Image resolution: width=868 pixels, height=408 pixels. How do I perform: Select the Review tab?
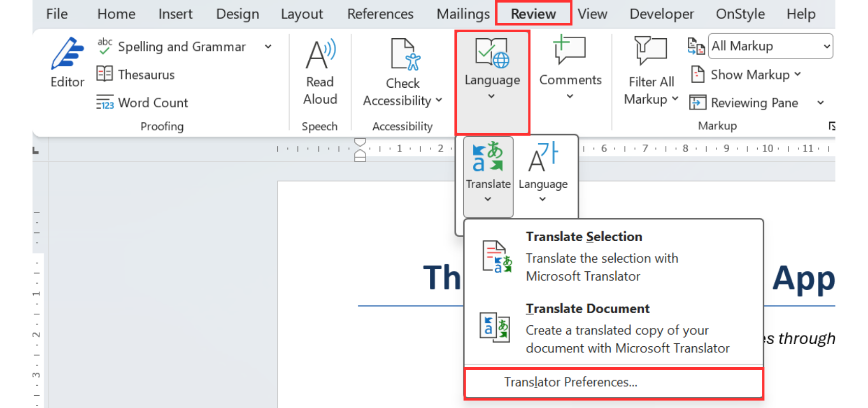pos(534,14)
